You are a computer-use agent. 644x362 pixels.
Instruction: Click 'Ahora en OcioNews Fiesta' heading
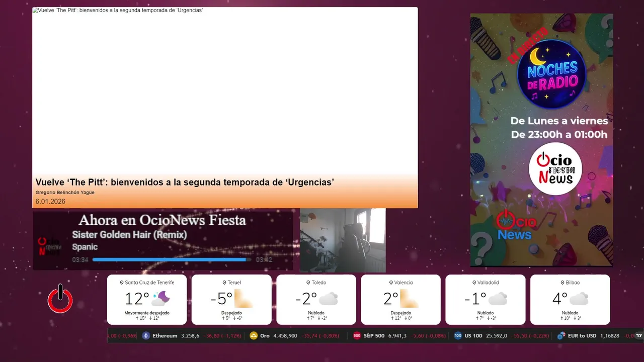pos(162,220)
